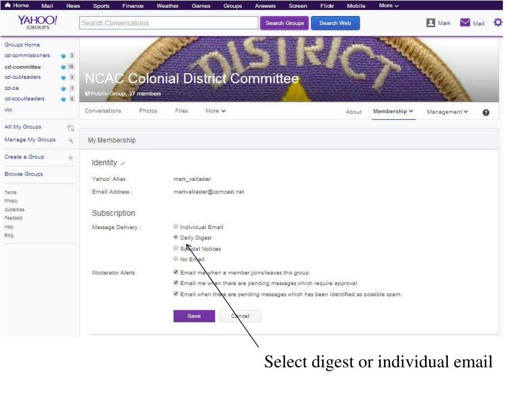Click the Cancel button
532x399 pixels.
pos(240,316)
